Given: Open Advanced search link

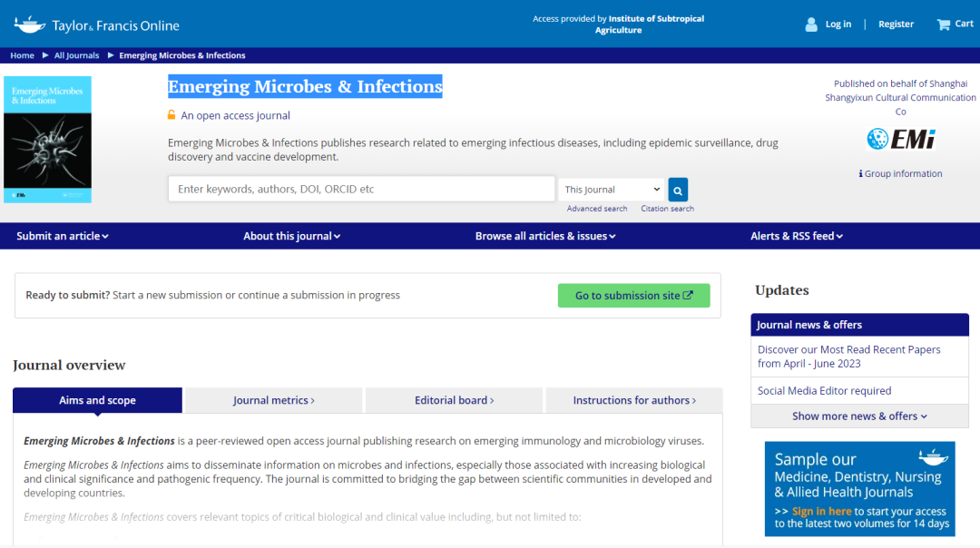Looking at the screenshot, I should pyautogui.click(x=597, y=209).
